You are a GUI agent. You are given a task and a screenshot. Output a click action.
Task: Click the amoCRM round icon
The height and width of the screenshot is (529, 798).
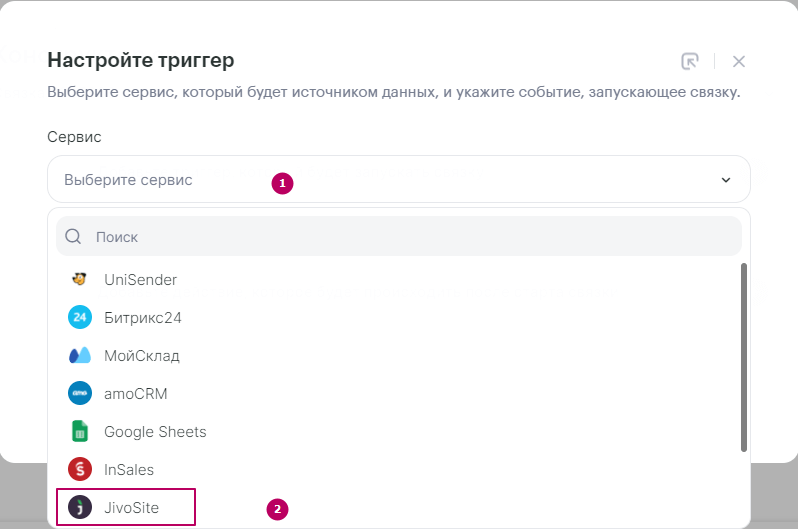point(80,393)
